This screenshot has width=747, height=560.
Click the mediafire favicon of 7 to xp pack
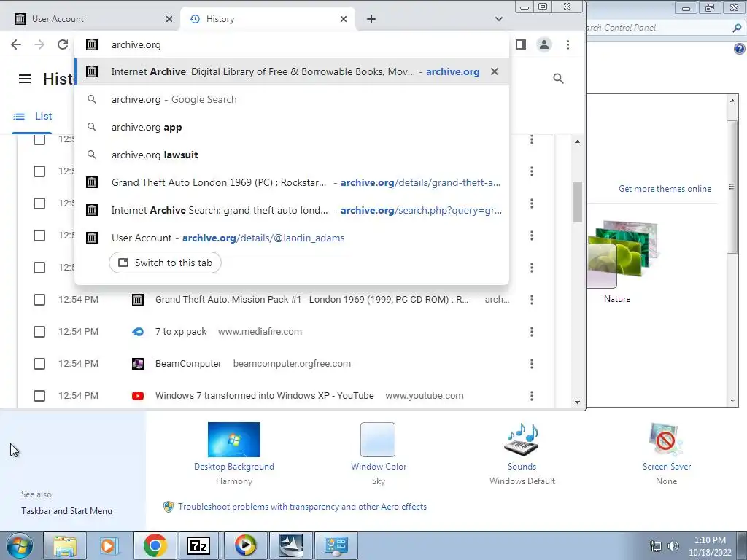coord(138,332)
